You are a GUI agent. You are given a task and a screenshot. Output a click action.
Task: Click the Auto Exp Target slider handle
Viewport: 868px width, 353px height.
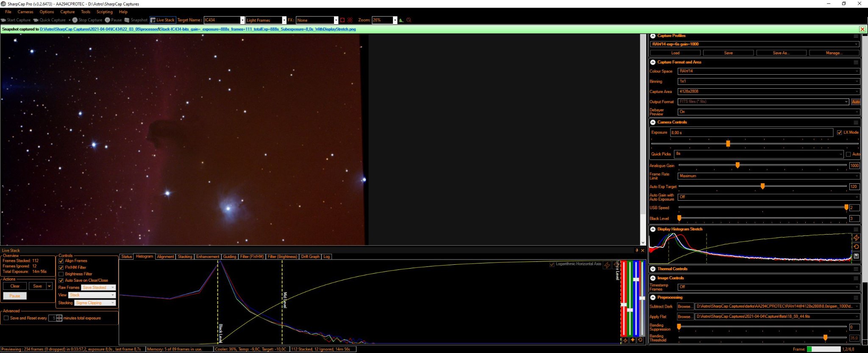click(762, 186)
